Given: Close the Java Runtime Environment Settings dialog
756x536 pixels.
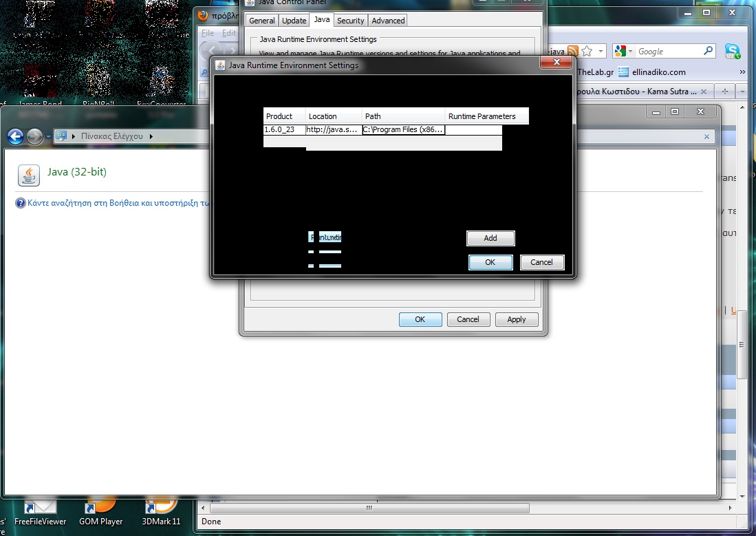Looking at the screenshot, I should pos(557,62).
